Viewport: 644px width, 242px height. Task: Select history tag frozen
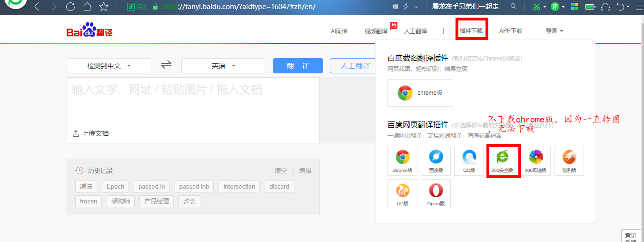(x=89, y=201)
